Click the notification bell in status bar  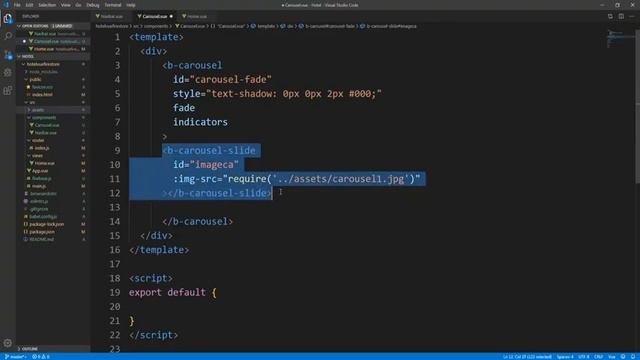(633, 357)
